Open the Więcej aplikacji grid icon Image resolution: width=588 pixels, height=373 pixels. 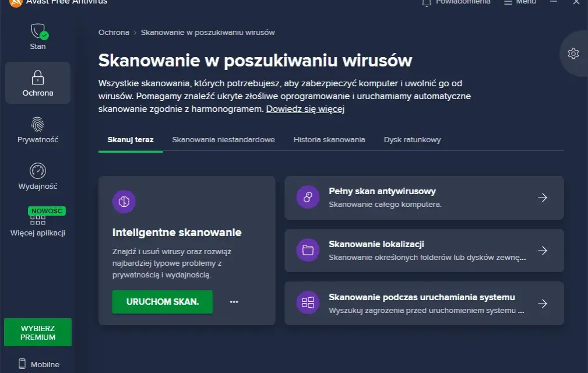click(37, 220)
